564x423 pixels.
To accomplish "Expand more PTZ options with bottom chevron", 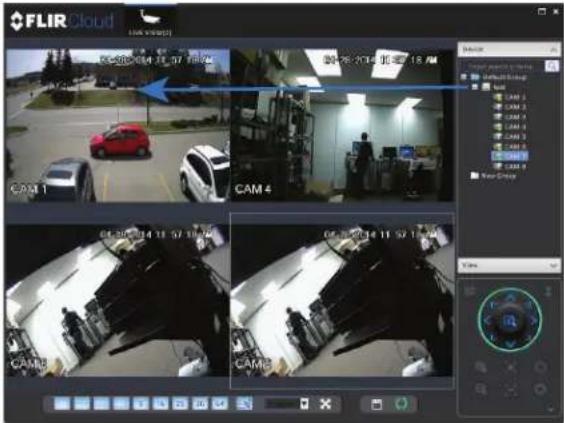I will tap(551, 409).
